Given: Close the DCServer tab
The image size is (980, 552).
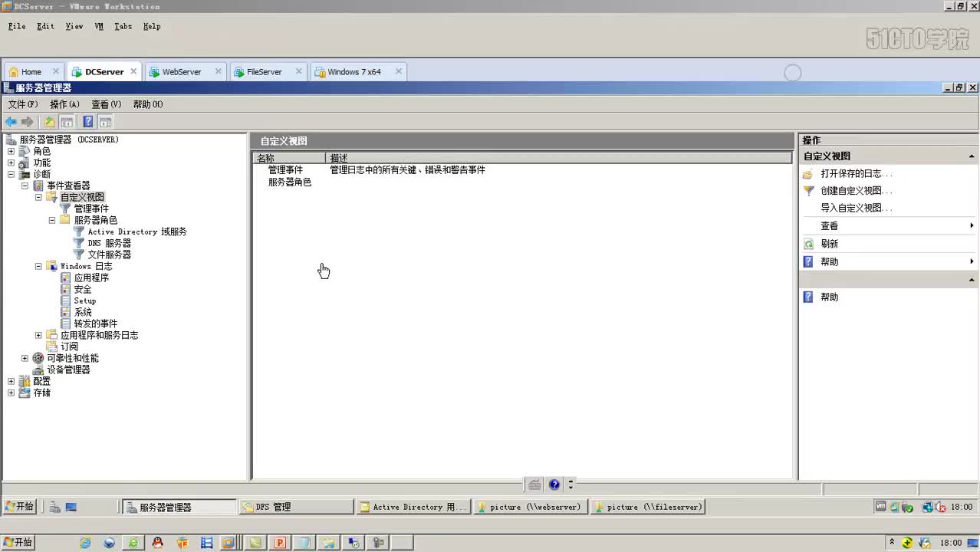Looking at the screenshot, I should 133,71.
